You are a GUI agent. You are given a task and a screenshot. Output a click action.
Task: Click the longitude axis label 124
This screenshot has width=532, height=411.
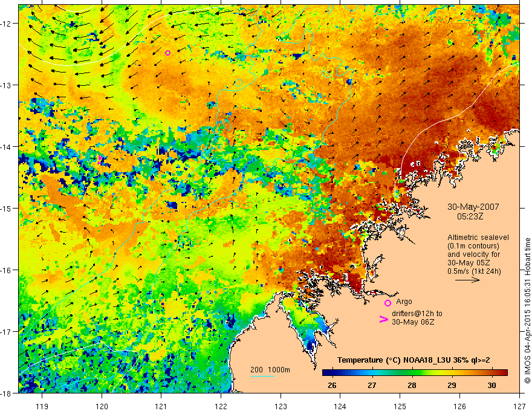point(340,406)
